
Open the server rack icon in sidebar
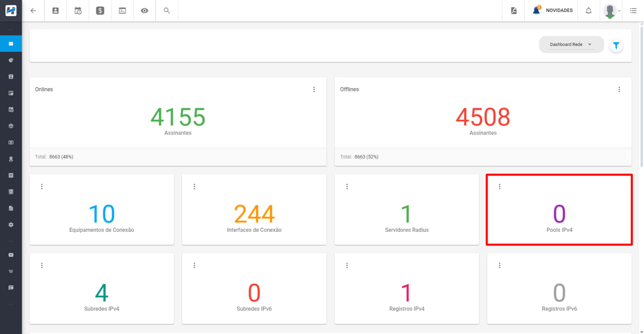(11, 192)
